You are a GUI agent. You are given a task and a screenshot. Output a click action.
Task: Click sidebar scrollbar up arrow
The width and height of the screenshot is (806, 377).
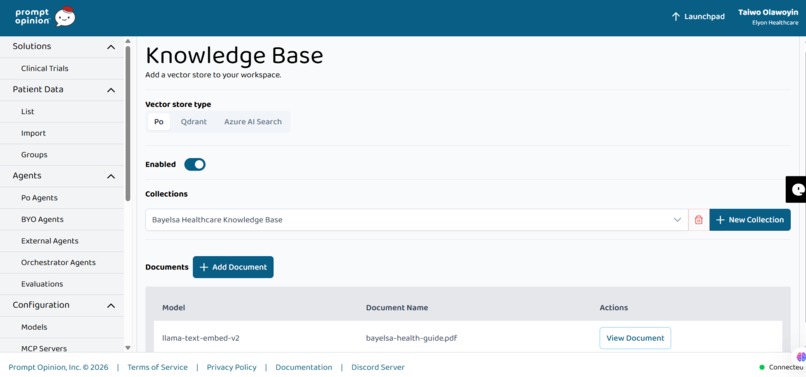[128, 41]
